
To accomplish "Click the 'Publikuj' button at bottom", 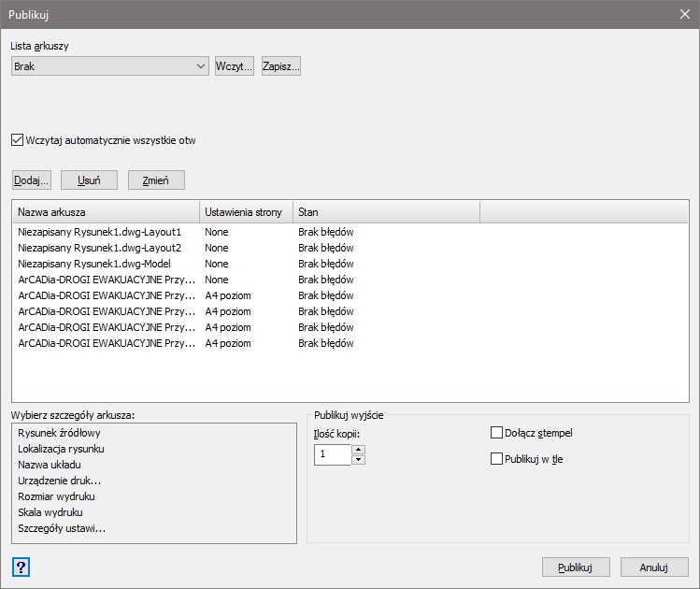I will [576, 567].
